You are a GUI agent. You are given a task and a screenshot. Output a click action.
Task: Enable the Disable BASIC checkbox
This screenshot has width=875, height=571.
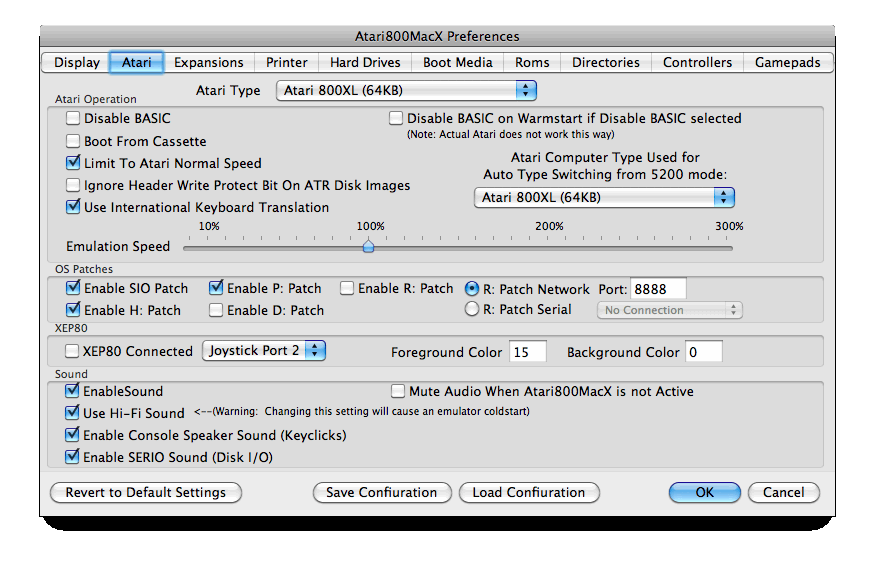(x=73, y=118)
